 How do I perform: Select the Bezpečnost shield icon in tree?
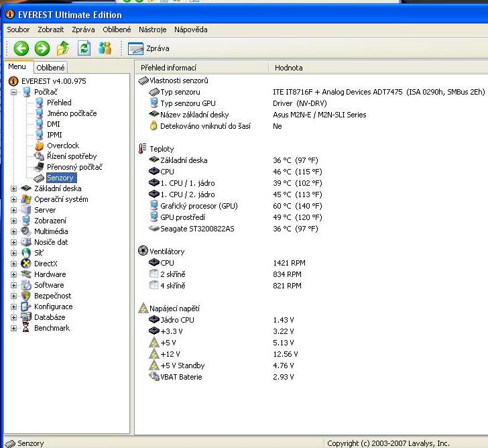(26, 296)
